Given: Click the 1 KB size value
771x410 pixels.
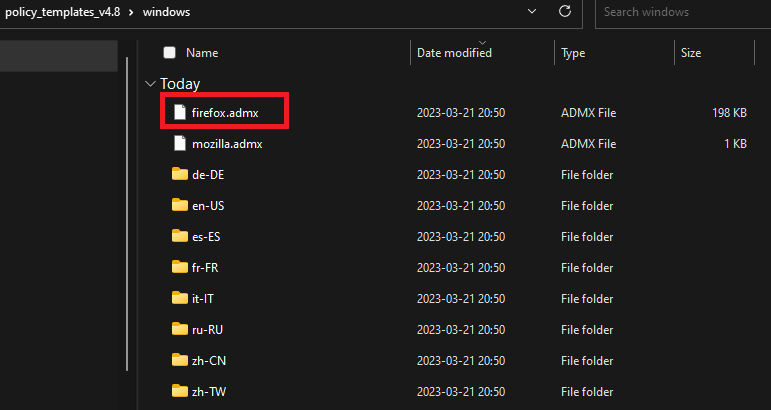Looking at the screenshot, I should pos(735,144).
